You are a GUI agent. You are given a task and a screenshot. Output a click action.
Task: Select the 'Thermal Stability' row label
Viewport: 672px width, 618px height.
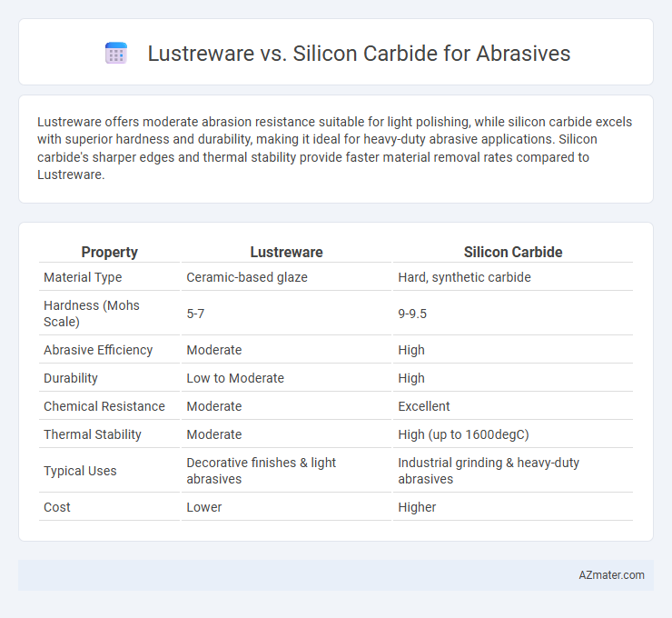click(x=92, y=435)
